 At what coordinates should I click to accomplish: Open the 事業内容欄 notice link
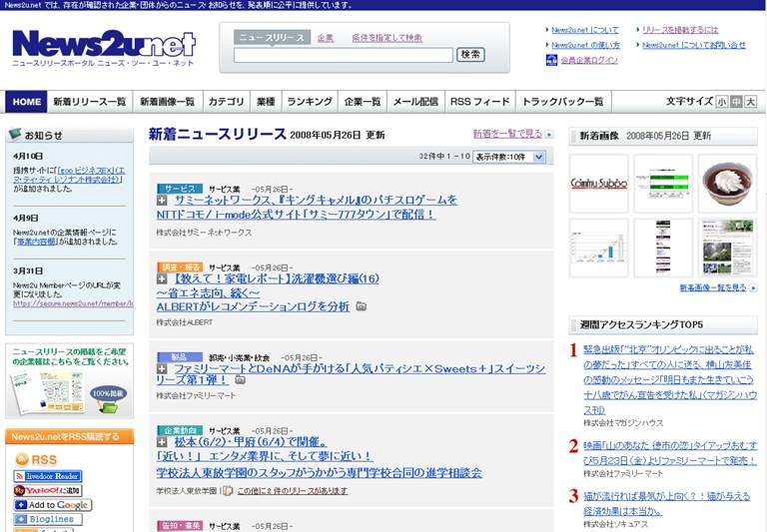[37, 242]
